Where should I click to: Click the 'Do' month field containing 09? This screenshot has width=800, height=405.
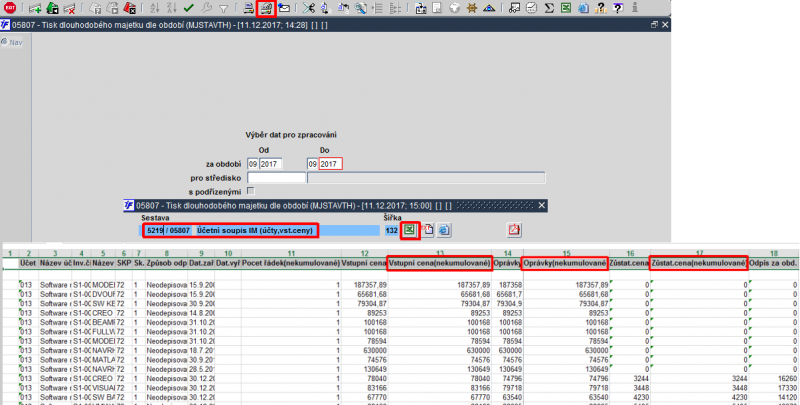313,164
